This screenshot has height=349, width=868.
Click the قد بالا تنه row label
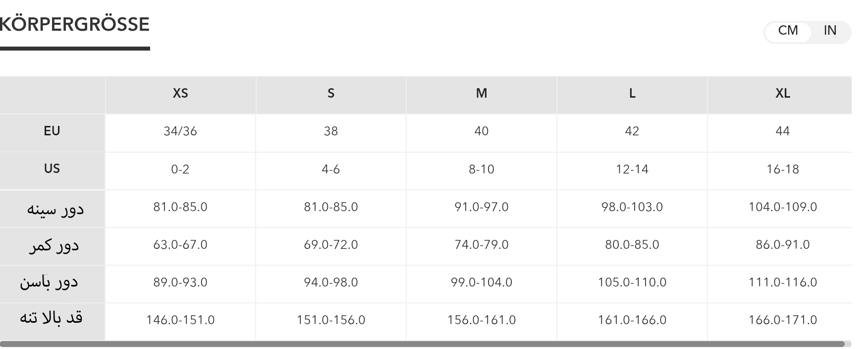pyautogui.click(x=51, y=319)
